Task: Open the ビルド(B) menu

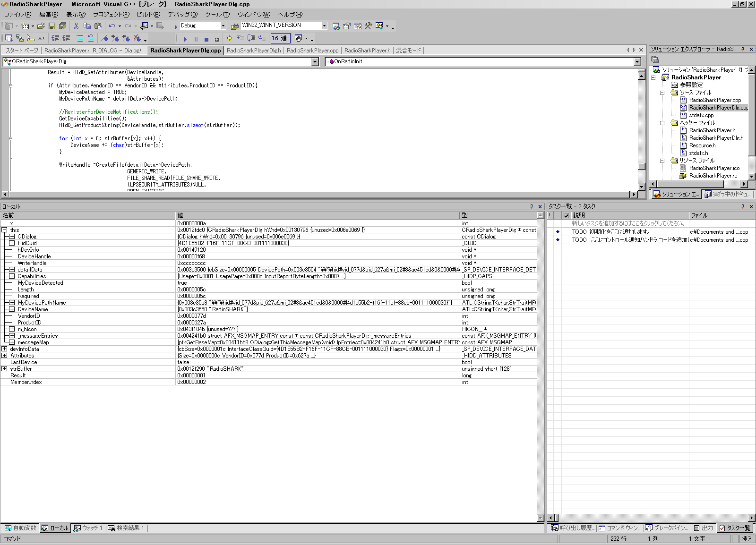Action: pyautogui.click(x=148, y=15)
